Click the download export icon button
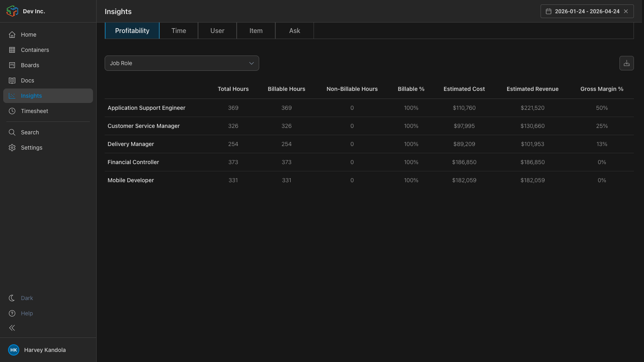Viewport: 644px width, 362px height. point(626,63)
